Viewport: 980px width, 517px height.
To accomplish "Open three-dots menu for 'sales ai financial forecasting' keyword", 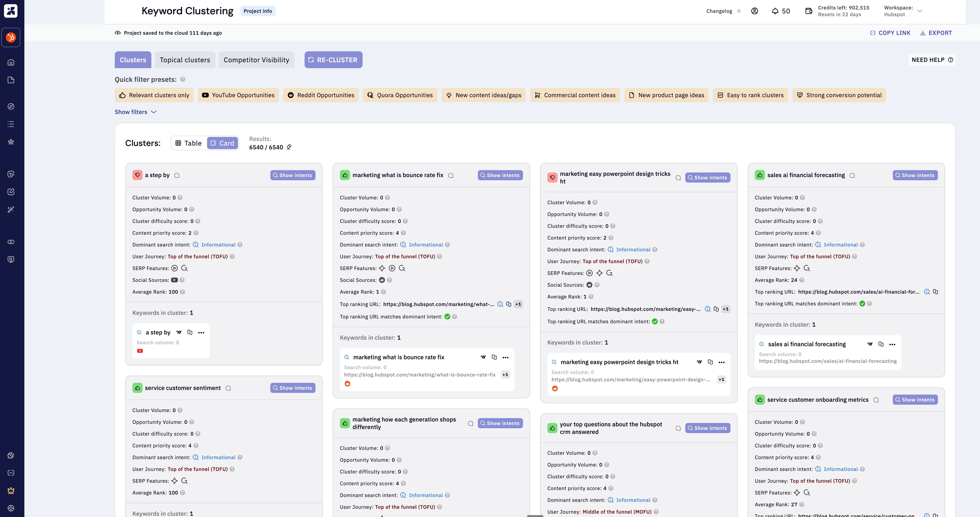I will tap(892, 344).
